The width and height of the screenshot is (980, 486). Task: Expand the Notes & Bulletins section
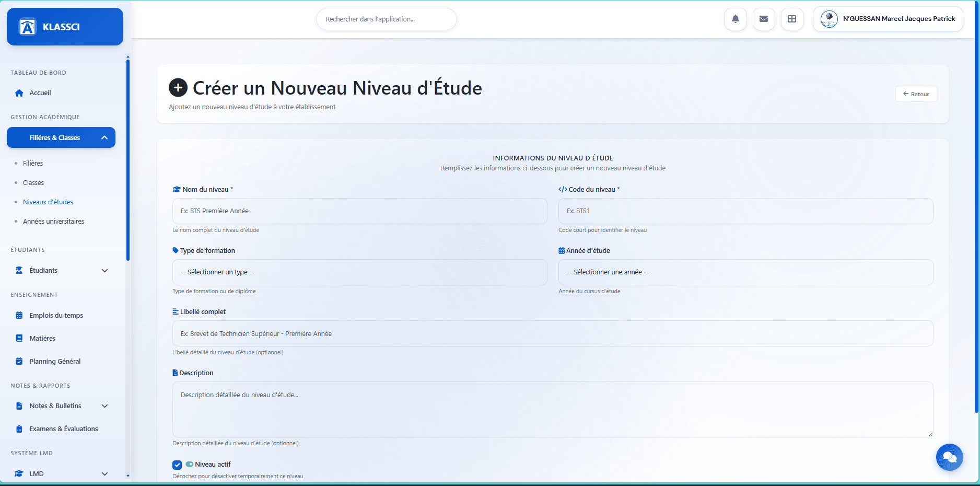tap(105, 406)
